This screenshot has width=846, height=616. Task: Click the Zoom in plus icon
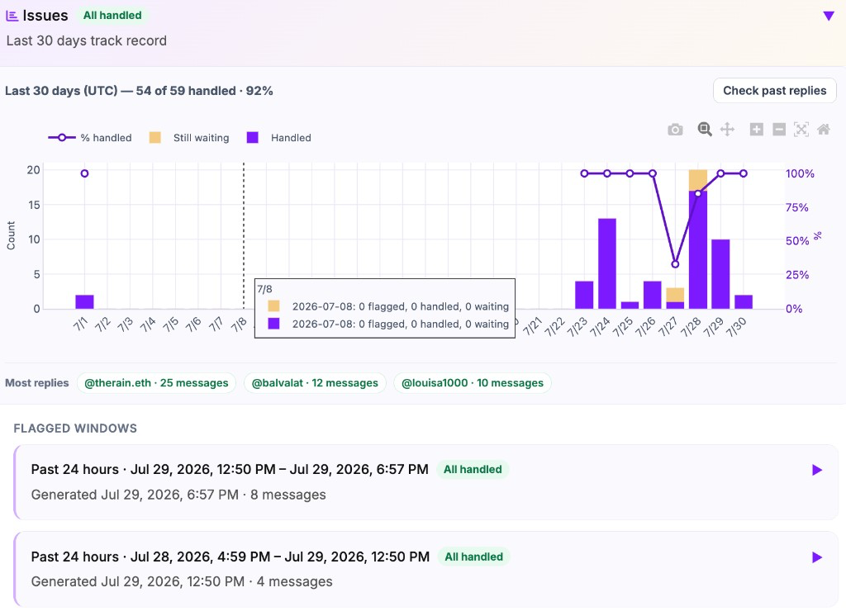click(x=757, y=130)
